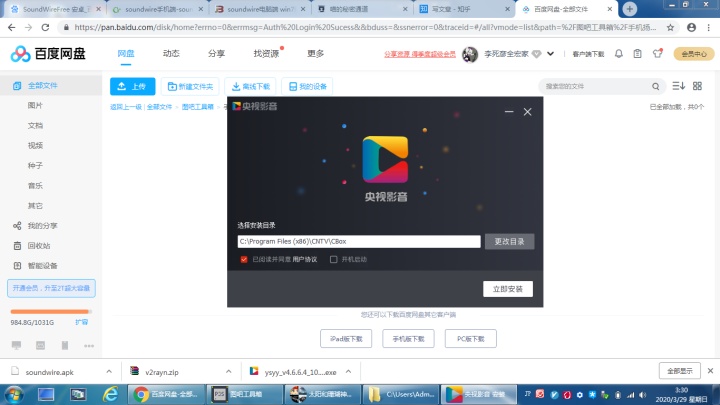Click 离线下载 button
720x405 pixels.
pyautogui.click(x=250, y=86)
